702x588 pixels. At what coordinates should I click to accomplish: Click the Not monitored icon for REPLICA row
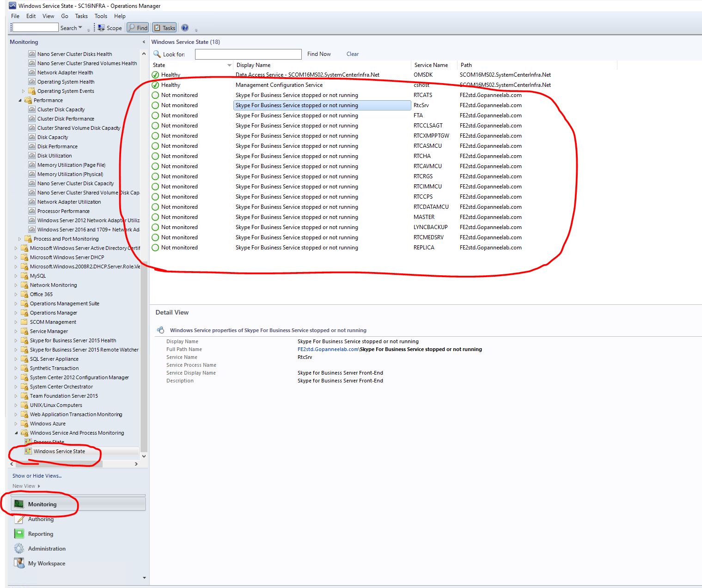155,248
